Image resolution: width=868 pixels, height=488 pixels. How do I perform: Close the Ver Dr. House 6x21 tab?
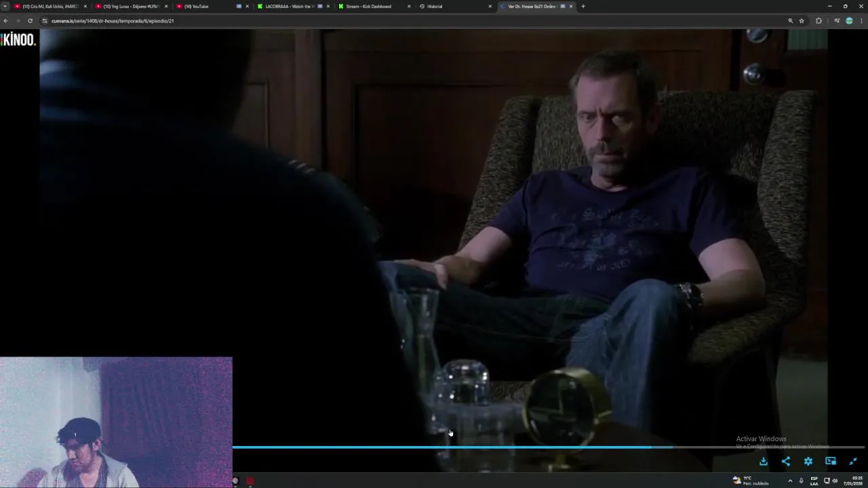pyautogui.click(x=570, y=6)
